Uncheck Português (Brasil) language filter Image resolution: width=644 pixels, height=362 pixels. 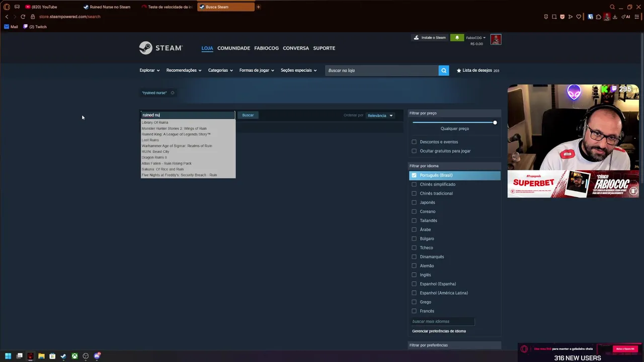(414, 175)
